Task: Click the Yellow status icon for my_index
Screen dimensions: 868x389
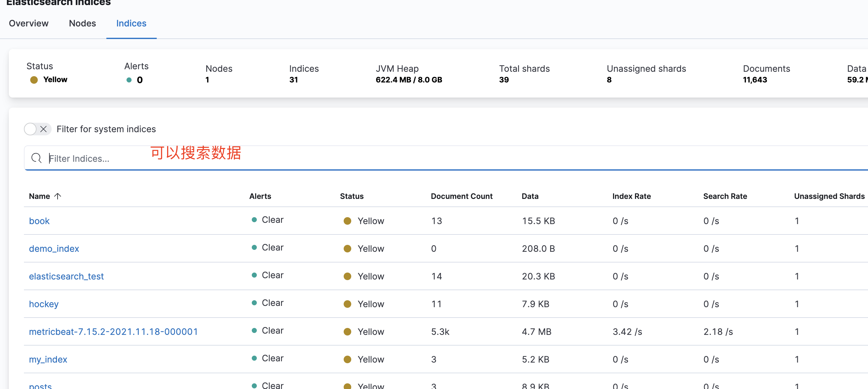Action: pos(347,359)
